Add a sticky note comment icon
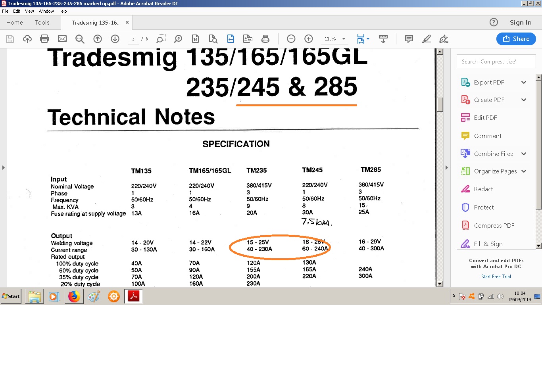This screenshot has width=542, height=392. tap(409, 39)
